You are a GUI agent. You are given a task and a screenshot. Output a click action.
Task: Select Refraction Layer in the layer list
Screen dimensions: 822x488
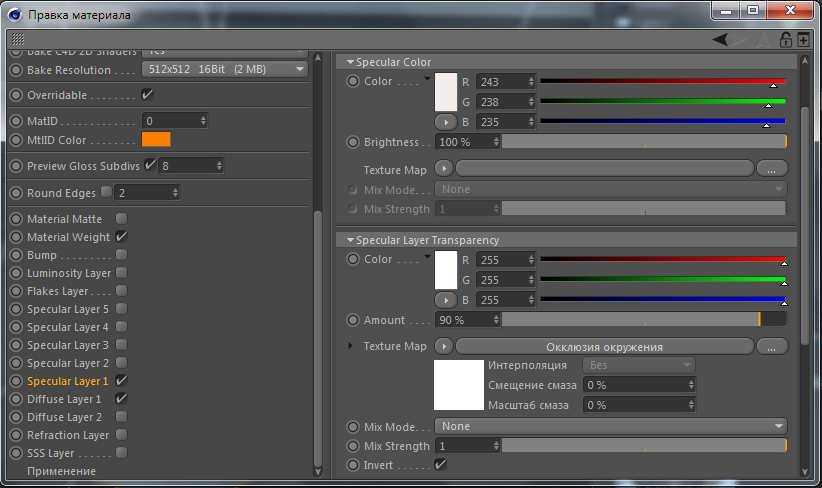tap(68, 435)
